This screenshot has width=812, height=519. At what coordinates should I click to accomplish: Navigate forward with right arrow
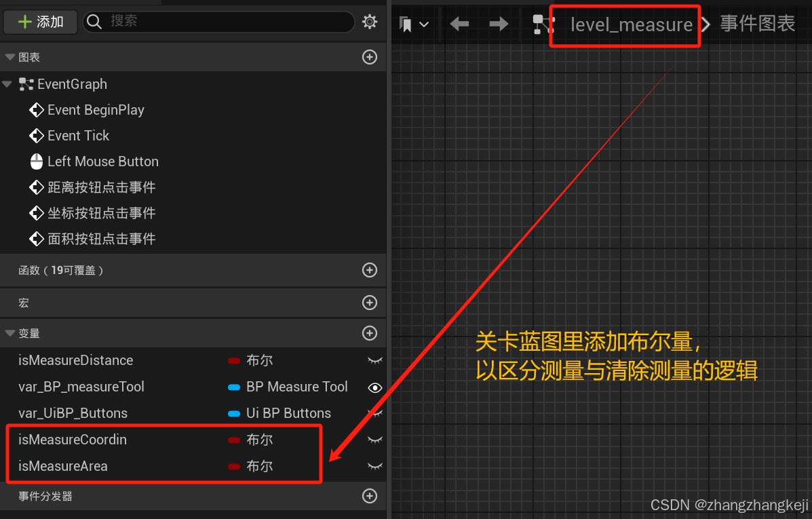[499, 23]
